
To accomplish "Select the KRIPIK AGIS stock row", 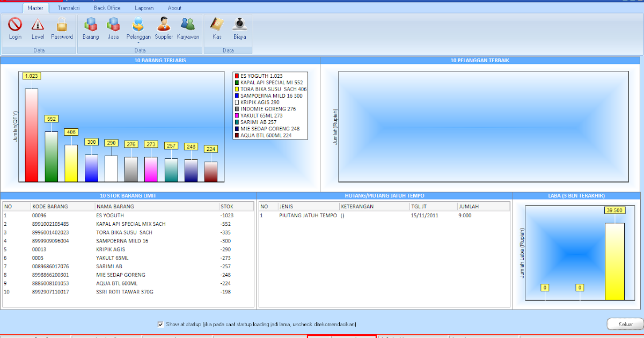I will point(128,249).
